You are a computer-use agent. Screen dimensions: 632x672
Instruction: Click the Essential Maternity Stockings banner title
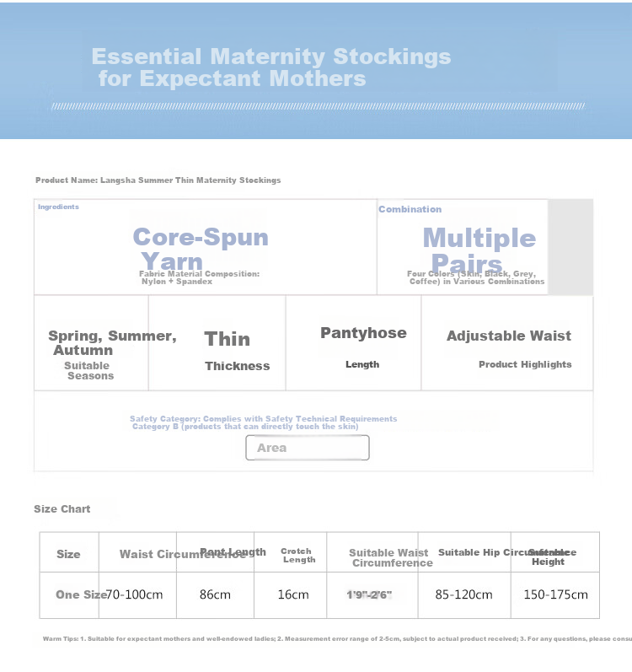271,67
